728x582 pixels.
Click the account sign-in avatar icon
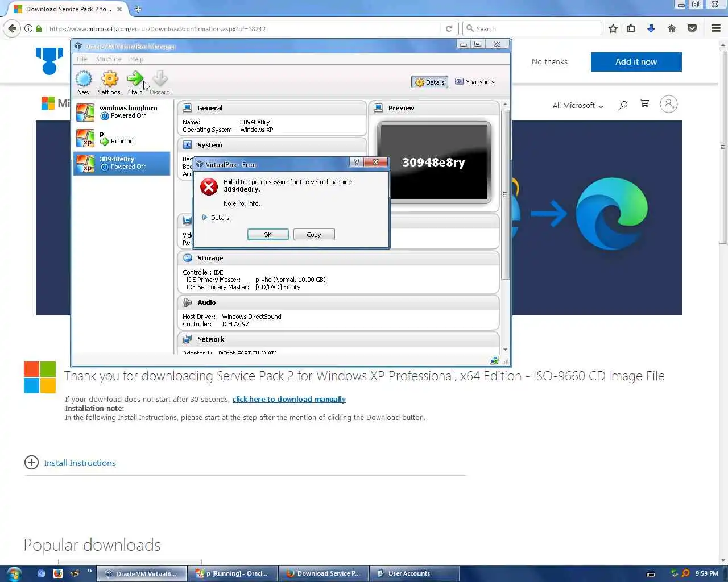point(669,104)
